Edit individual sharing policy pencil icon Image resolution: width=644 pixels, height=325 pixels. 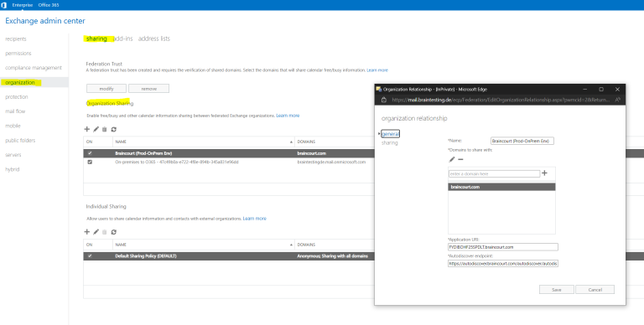[96, 232]
